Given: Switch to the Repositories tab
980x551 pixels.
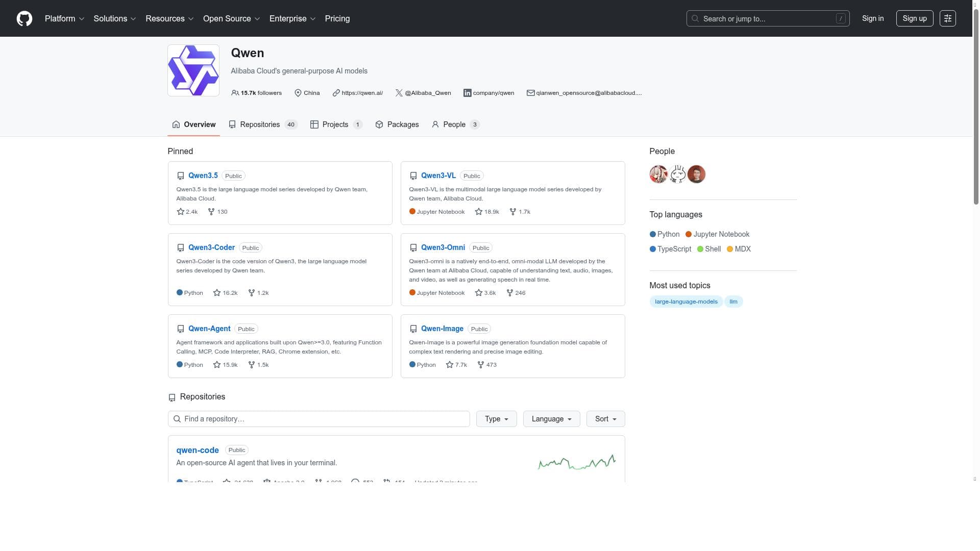Looking at the screenshot, I should coord(263,124).
